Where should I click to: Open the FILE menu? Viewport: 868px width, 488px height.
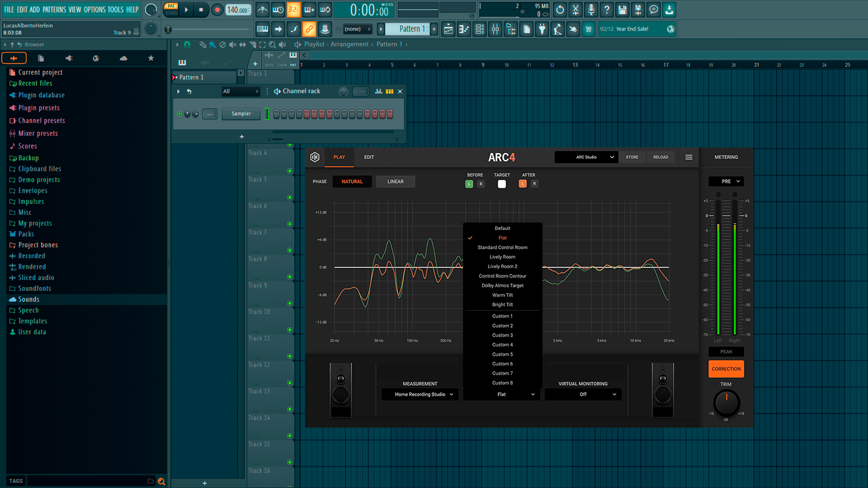pyautogui.click(x=9, y=10)
